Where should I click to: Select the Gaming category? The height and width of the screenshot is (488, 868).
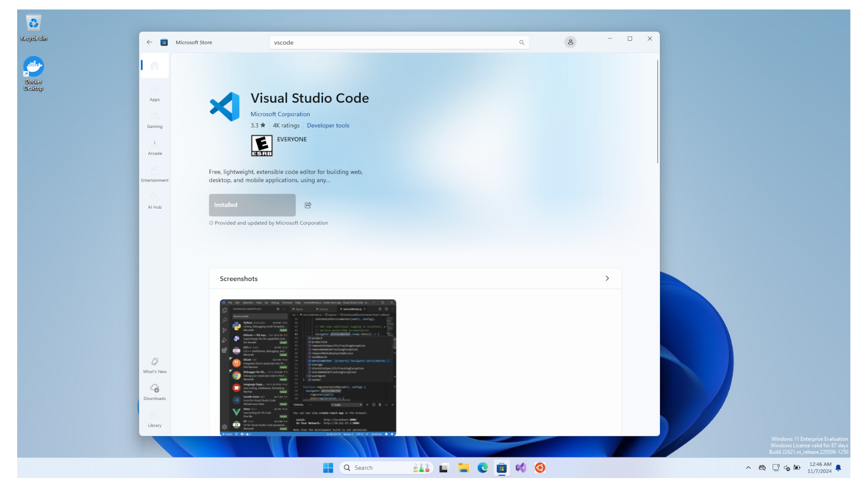(154, 120)
